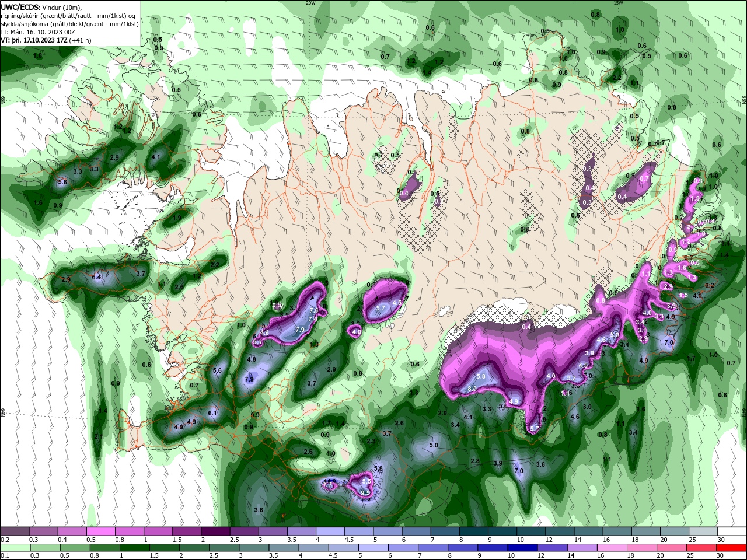
Task: Click the UWC/ECDS title text
Action: [x=20, y=7]
